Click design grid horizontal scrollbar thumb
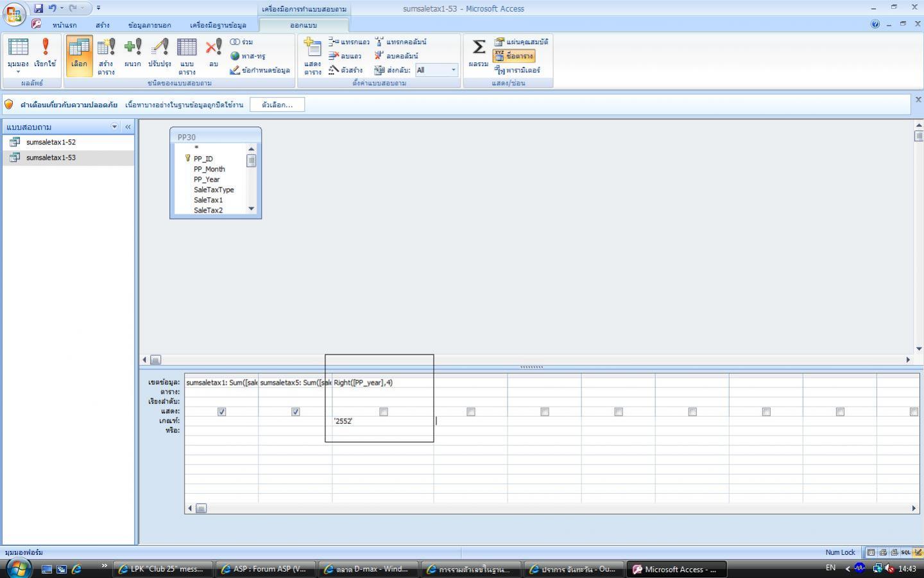The height and width of the screenshot is (578, 924). coord(201,508)
